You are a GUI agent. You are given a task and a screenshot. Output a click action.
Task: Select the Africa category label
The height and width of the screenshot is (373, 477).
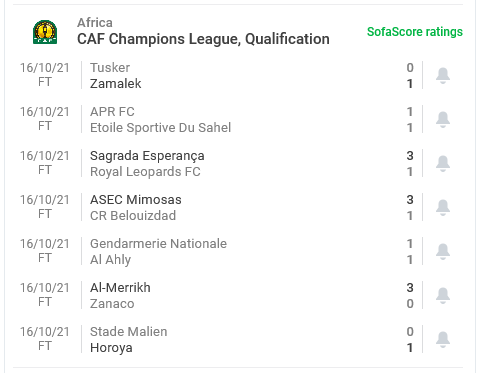pos(95,23)
